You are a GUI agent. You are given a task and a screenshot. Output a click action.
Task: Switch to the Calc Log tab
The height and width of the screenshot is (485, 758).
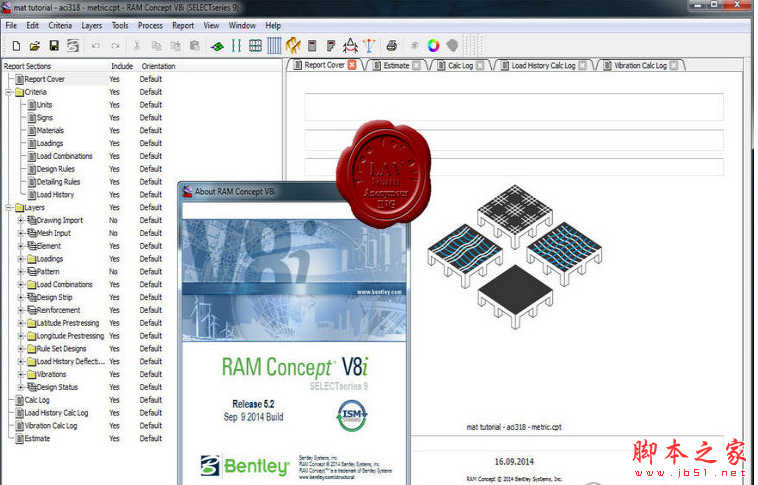[460, 66]
